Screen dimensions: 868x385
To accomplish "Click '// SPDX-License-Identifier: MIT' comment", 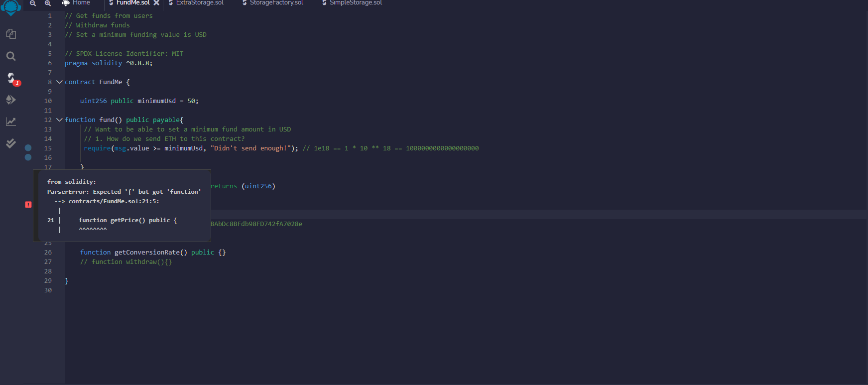I will [x=124, y=54].
